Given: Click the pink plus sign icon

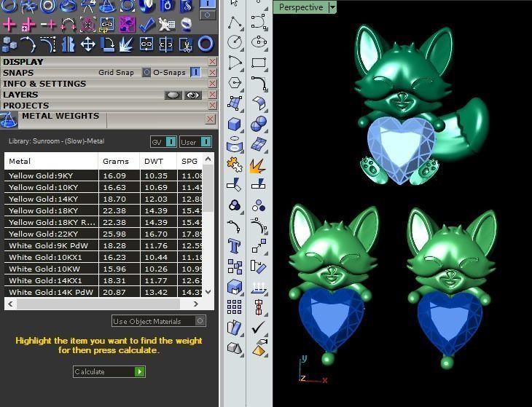Looking at the screenshot, I should click(x=9, y=25).
